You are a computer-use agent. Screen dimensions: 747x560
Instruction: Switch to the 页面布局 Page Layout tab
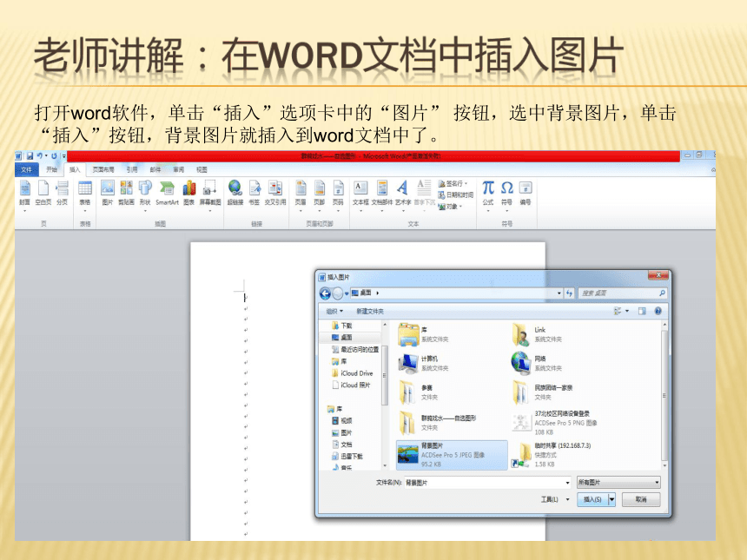click(x=103, y=169)
